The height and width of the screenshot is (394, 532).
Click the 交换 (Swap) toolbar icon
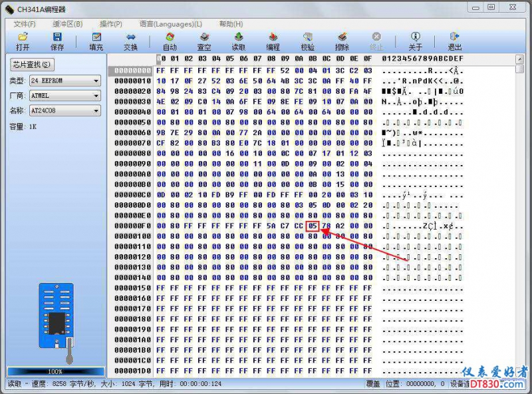[x=131, y=41]
